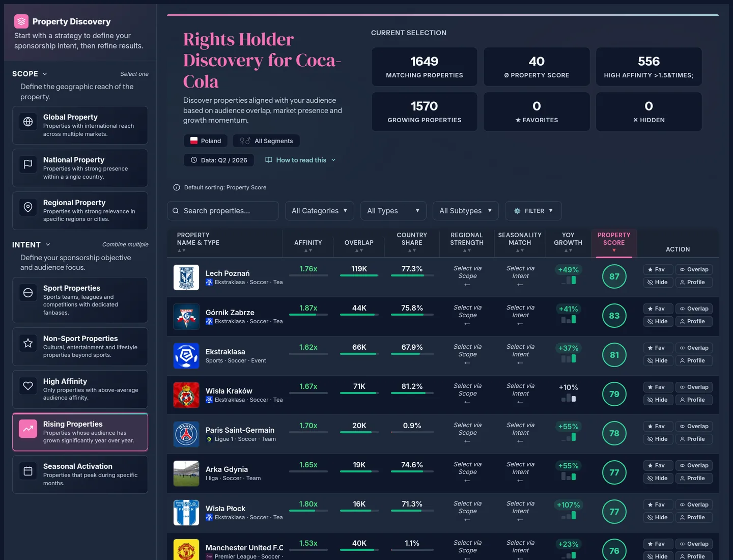Sort by YoY Growth column
This screenshot has height=560, width=733.
point(568,242)
